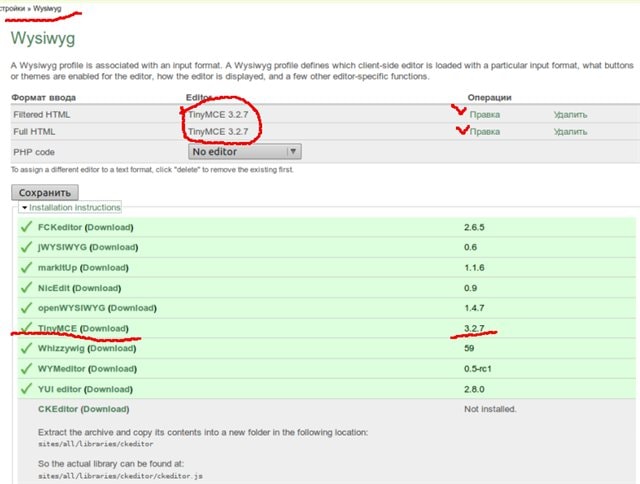Open the Whizzywig homepage link

pyautogui.click(x=61, y=349)
